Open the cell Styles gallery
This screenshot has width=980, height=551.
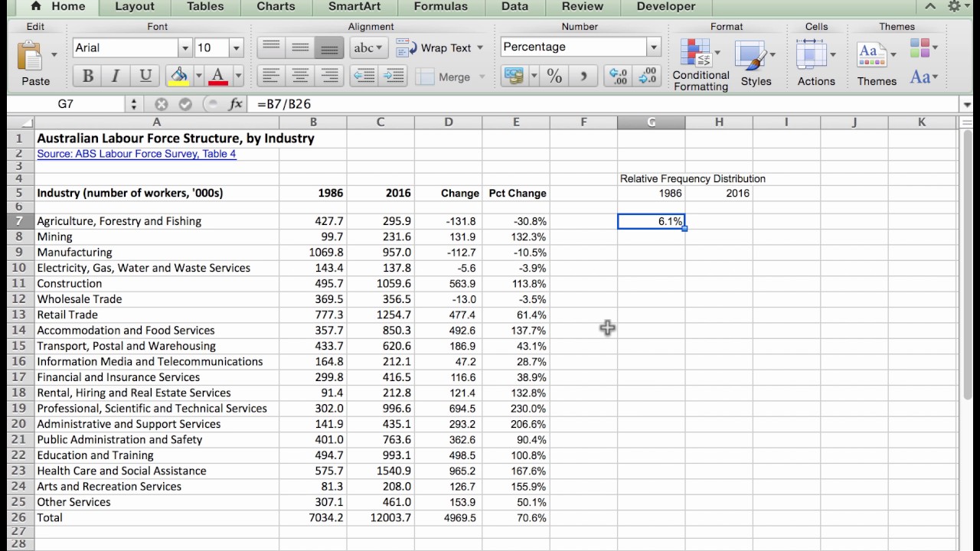click(x=756, y=64)
